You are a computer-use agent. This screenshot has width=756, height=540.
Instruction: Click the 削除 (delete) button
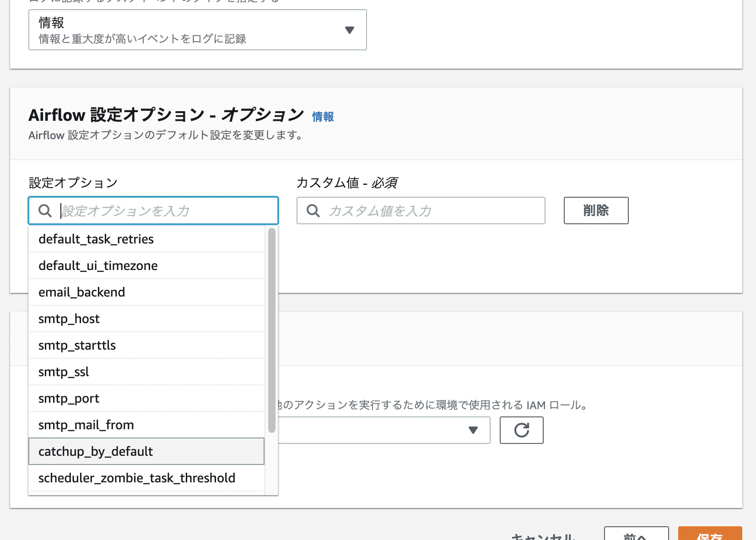tap(596, 211)
